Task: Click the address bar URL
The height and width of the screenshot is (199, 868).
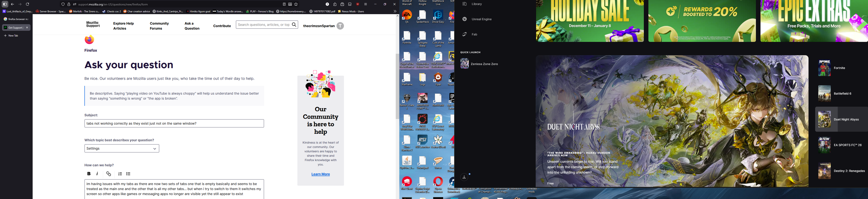Action: click(113, 4)
